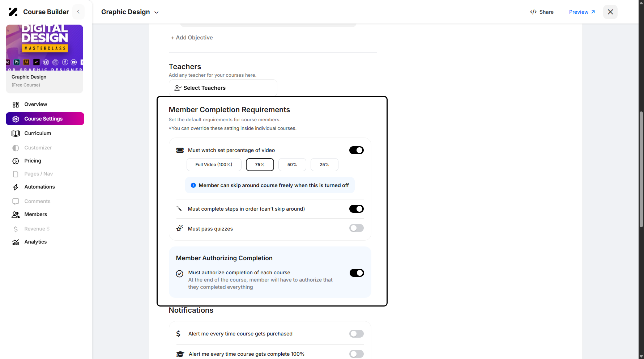The image size is (644, 359).
Task: Click the Course Settings gear icon
Action: [16, 119]
